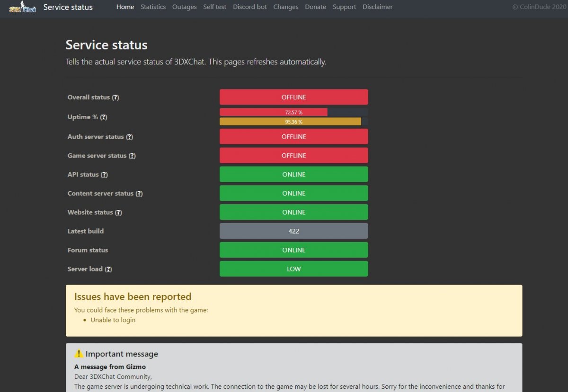
Task: Click the warning triangle icon beside Important message
Action: (79, 353)
